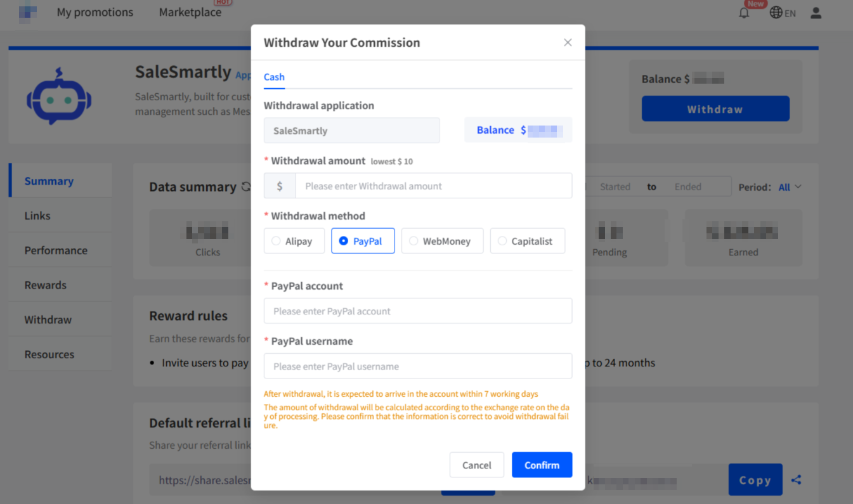853x504 pixels.
Task: Switch to the Cash tab
Action: (x=274, y=77)
